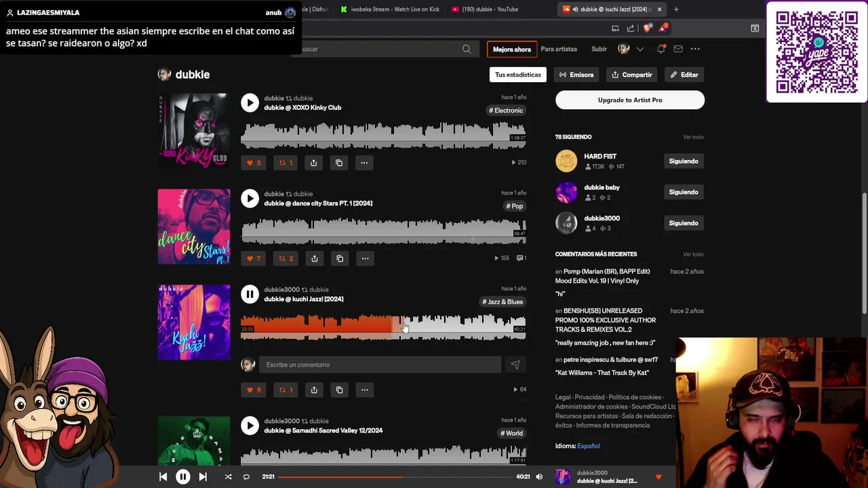Copy link of XOXO Kinky Club track
Image resolution: width=868 pixels, height=488 pixels.
(339, 163)
